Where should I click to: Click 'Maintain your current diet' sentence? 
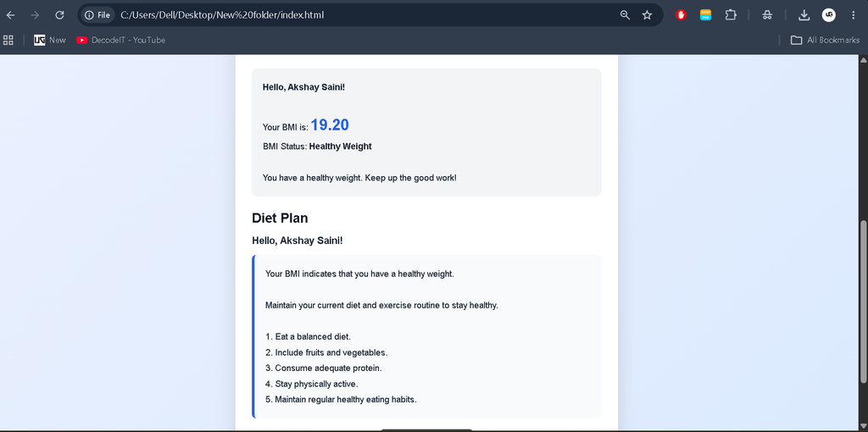382,305
